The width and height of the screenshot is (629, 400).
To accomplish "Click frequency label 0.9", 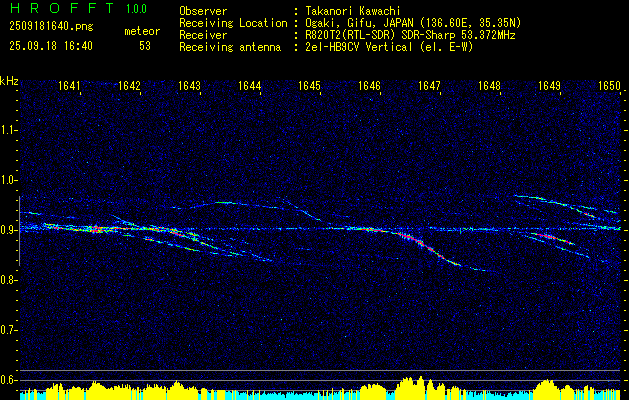I will coord(8,230).
